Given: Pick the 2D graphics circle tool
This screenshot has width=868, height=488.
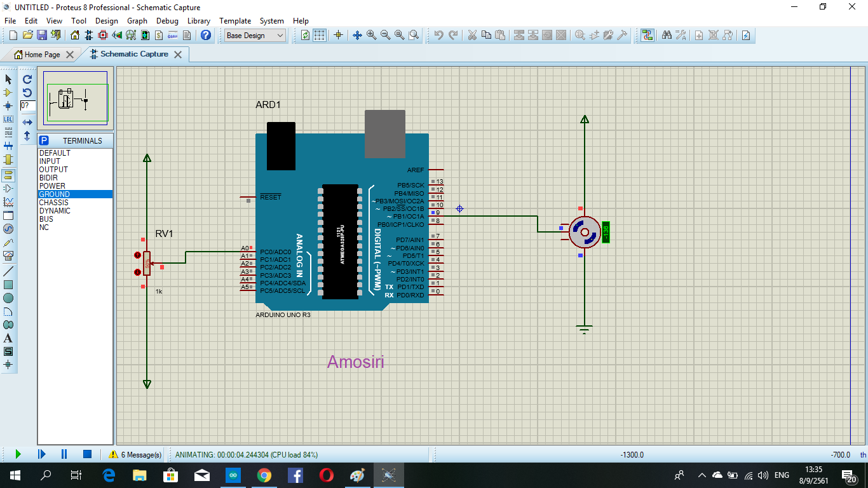Looking at the screenshot, I should click(8, 298).
